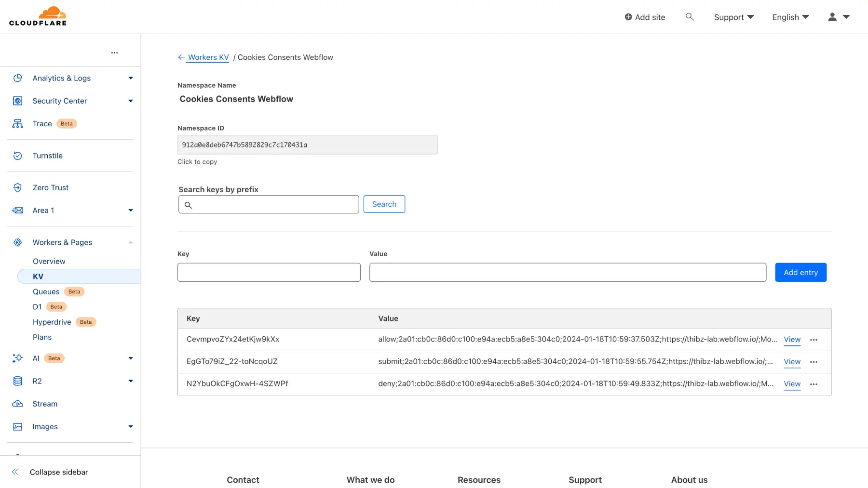Click the Cookies Consents Webflow namespace name
868x488 pixels.
(236, 99)
